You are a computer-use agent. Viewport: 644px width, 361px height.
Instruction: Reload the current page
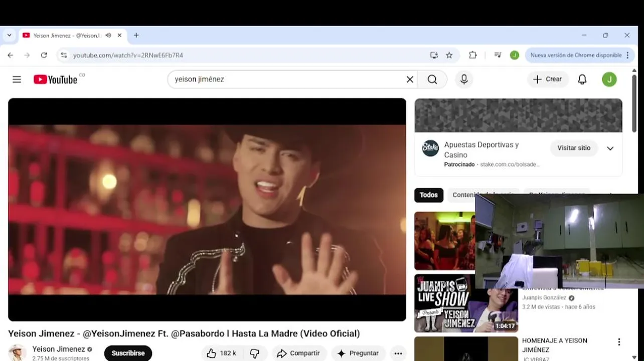(44, 55)
